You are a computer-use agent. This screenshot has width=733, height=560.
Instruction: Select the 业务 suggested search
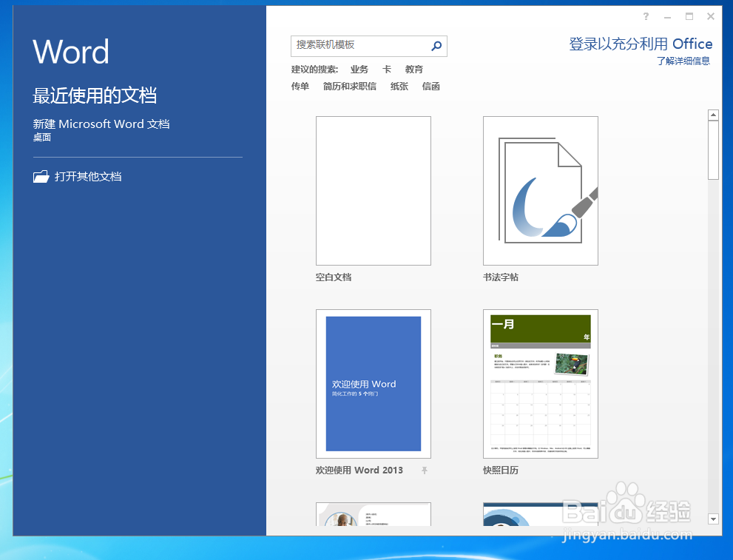(x=359, y=70)
